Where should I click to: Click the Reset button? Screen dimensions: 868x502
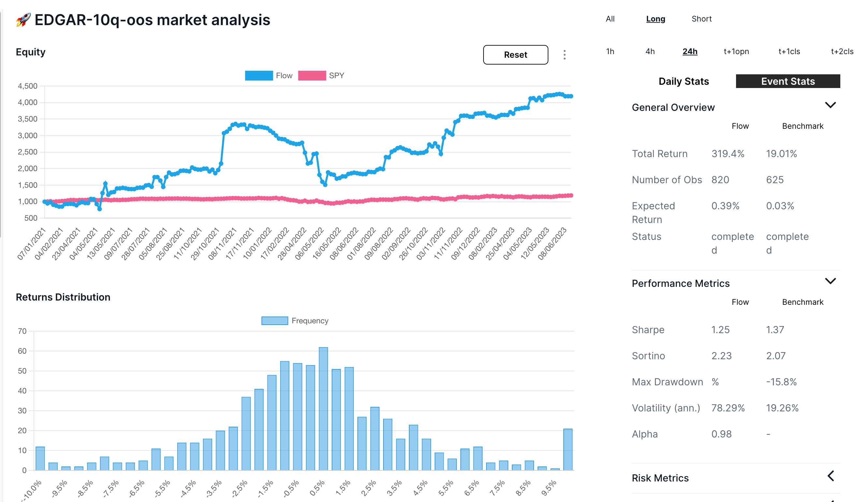point(515,55)
